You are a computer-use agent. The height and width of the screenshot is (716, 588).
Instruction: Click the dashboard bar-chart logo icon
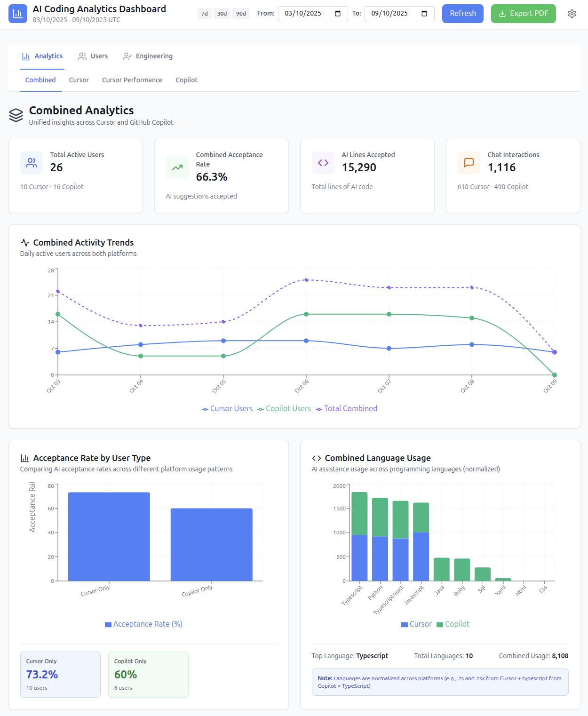pos(18,14)
